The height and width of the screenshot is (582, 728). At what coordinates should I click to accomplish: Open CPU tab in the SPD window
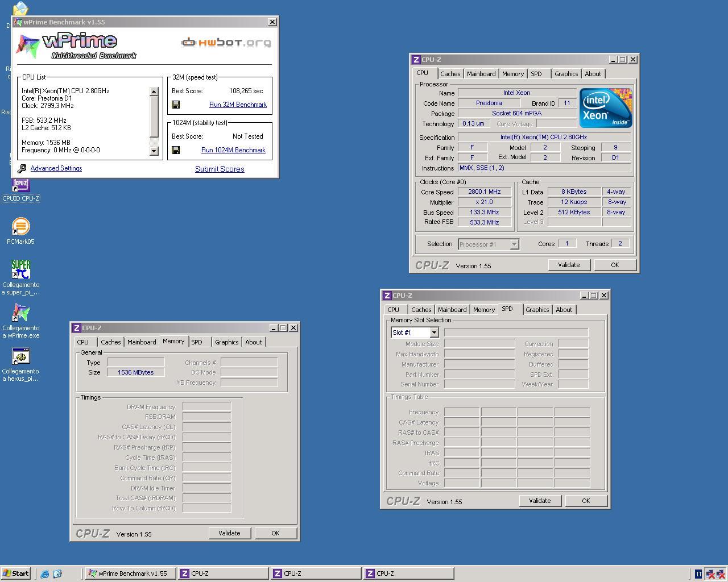[393, 310]
